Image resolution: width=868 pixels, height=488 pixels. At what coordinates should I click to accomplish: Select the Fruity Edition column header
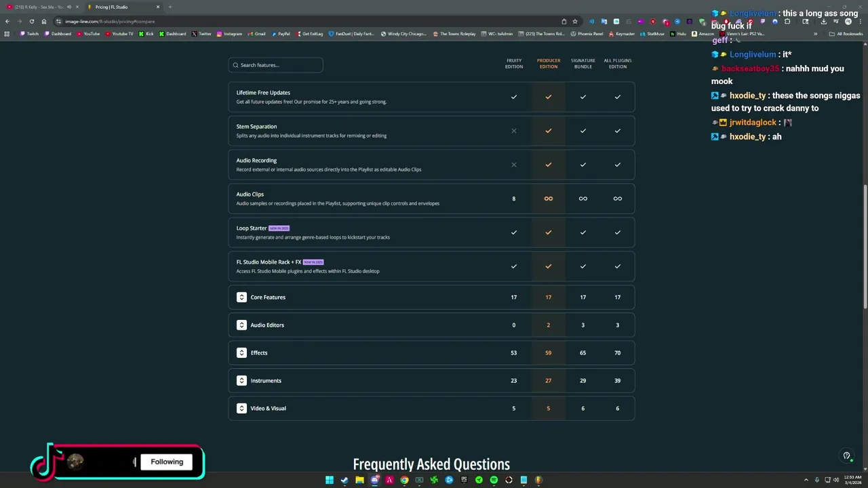click(514, 64)
